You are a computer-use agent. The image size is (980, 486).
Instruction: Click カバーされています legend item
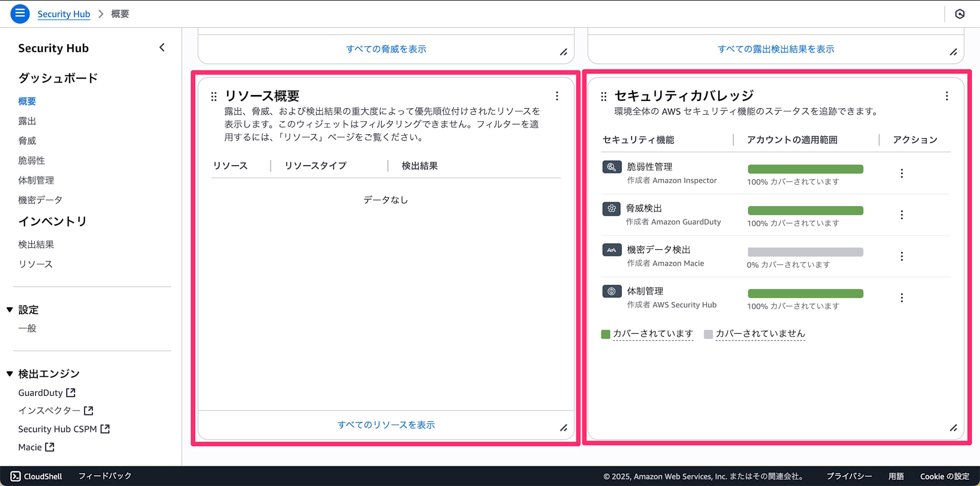[647, 334]
